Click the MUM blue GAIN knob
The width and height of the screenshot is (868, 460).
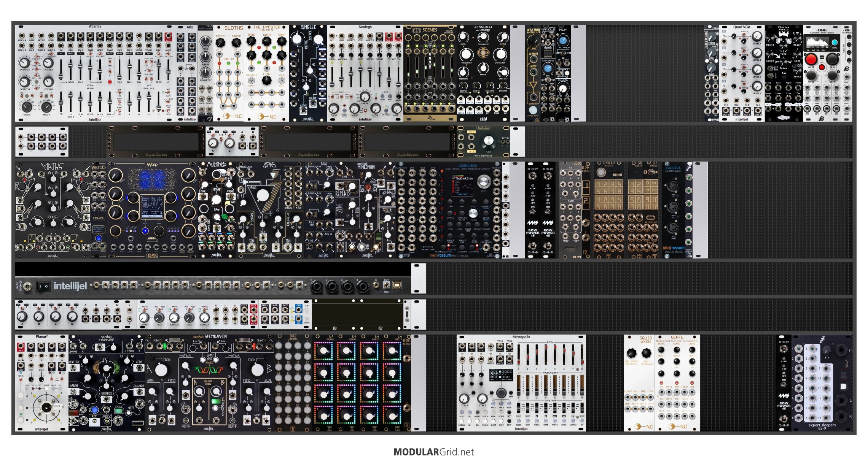pos(563,41)
